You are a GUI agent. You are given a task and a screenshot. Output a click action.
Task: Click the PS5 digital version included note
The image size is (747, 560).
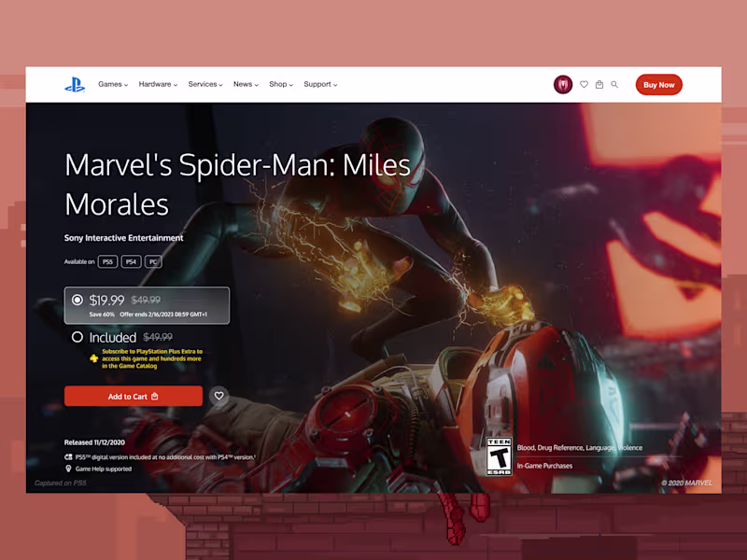coord(165,457)
